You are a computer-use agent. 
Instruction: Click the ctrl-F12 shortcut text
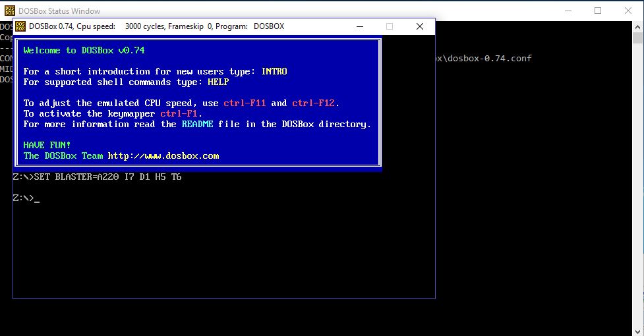point(314,103)
